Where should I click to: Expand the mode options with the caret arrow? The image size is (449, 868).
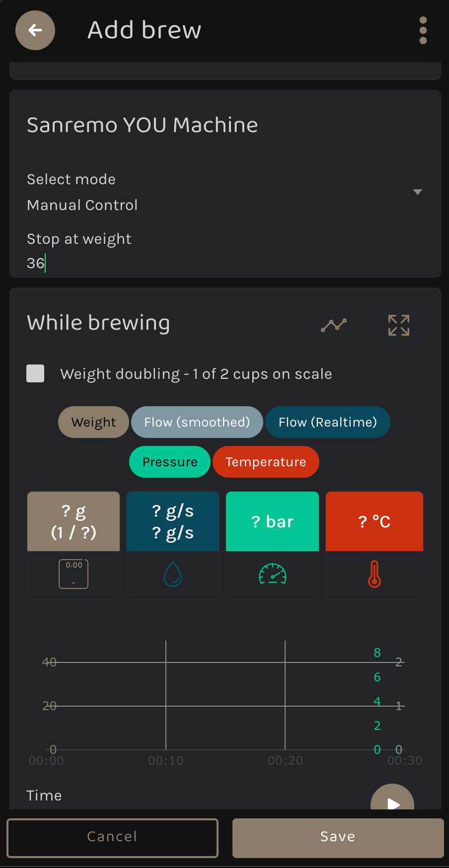point(418,192)
